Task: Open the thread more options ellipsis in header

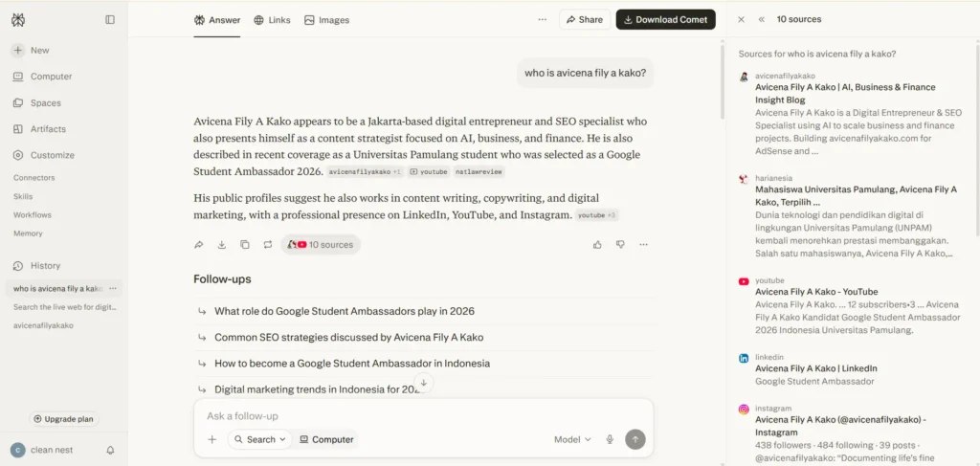Action: click(542, 19)
